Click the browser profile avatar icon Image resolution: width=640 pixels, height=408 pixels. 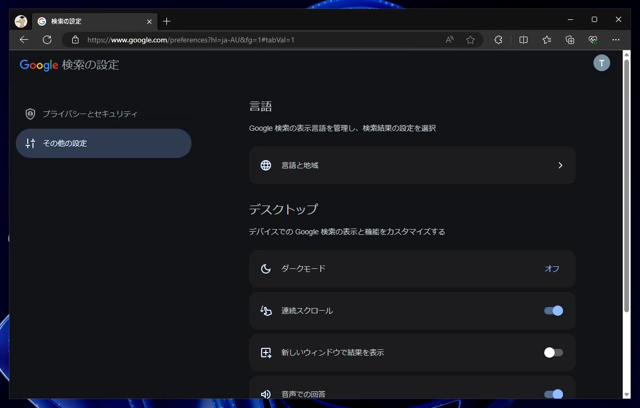[x=21, y=21]
